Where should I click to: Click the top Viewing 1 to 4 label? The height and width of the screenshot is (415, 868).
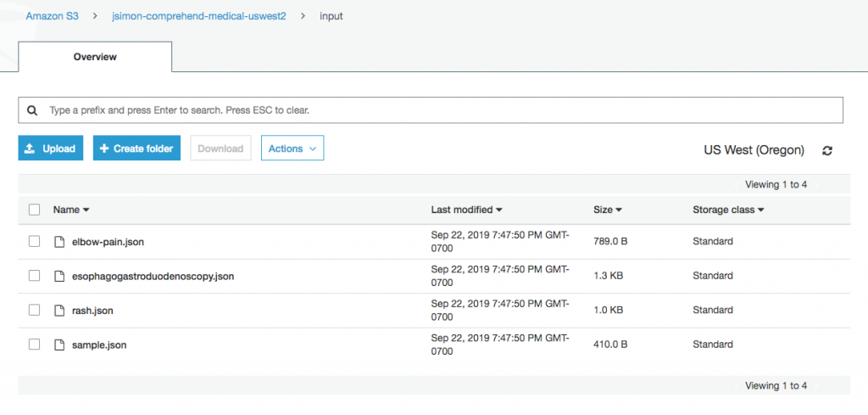coord(776,184)
